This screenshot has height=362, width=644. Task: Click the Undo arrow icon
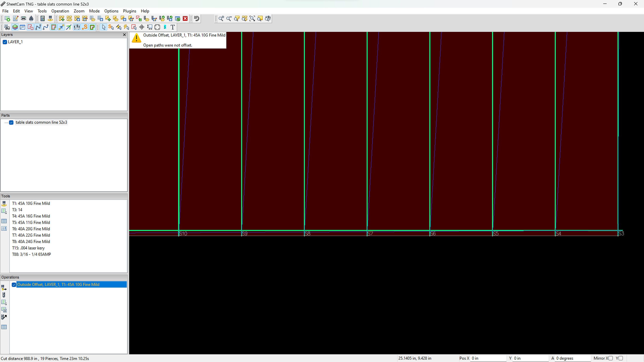pyautogui.click(x=196, y=18)
